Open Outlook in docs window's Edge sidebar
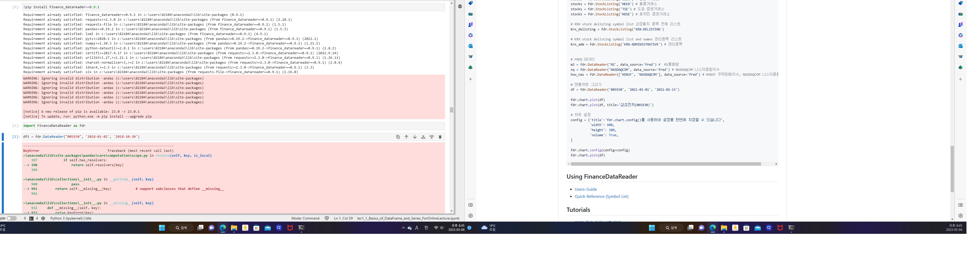Viewport: 980px width, 276px height. point(961,46)
